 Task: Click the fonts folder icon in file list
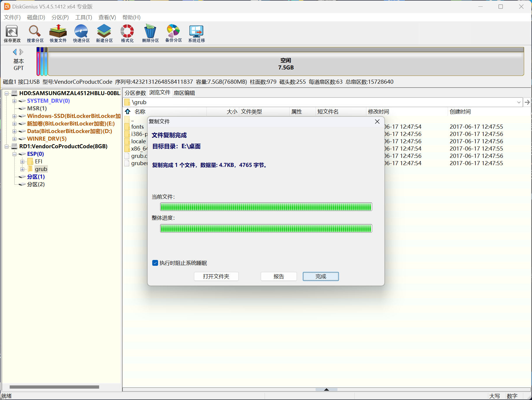point(127,127)
